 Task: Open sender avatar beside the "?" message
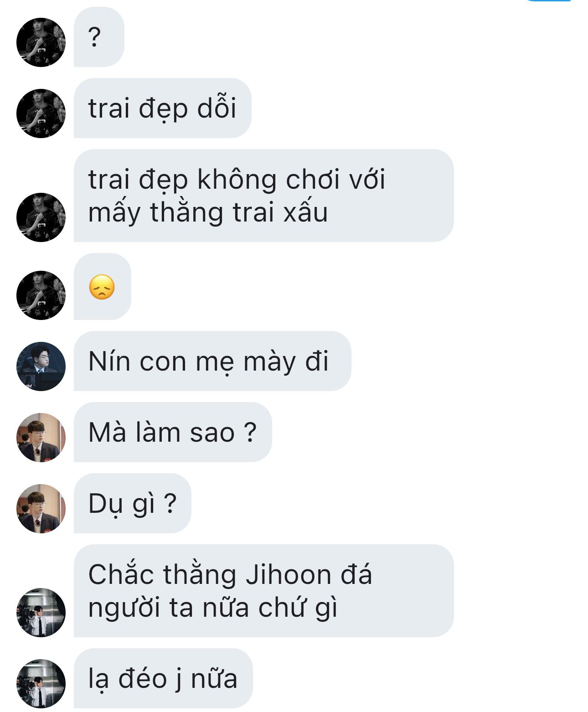pos(41,42)
